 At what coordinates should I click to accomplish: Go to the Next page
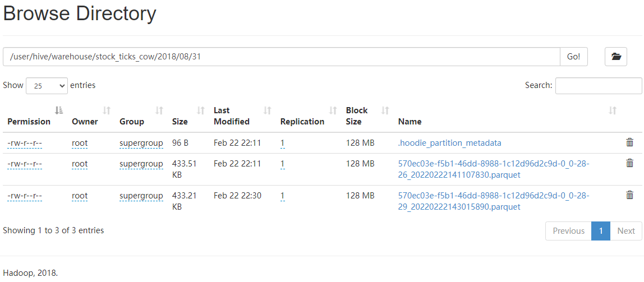point(626,231)
